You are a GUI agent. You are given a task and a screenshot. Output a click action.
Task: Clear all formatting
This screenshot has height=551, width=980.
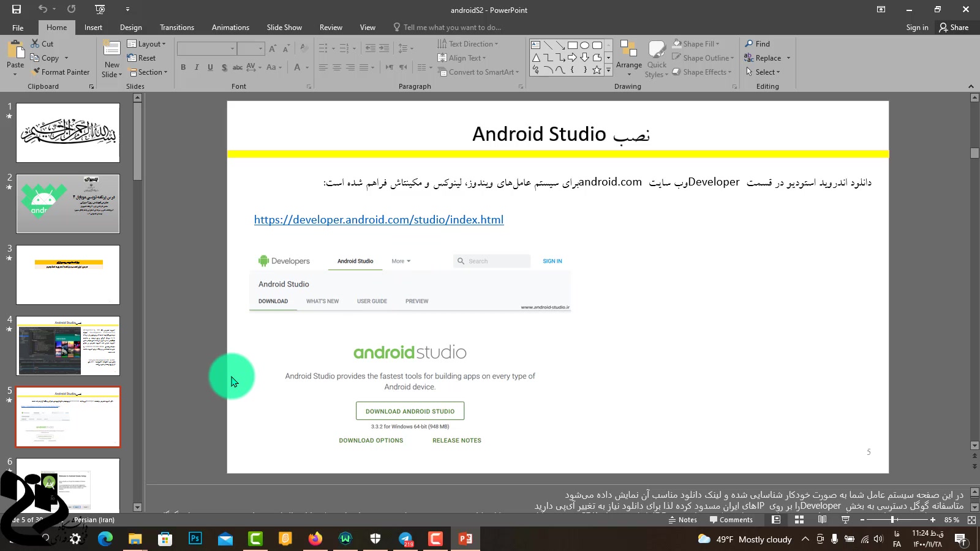pos(304,48)
